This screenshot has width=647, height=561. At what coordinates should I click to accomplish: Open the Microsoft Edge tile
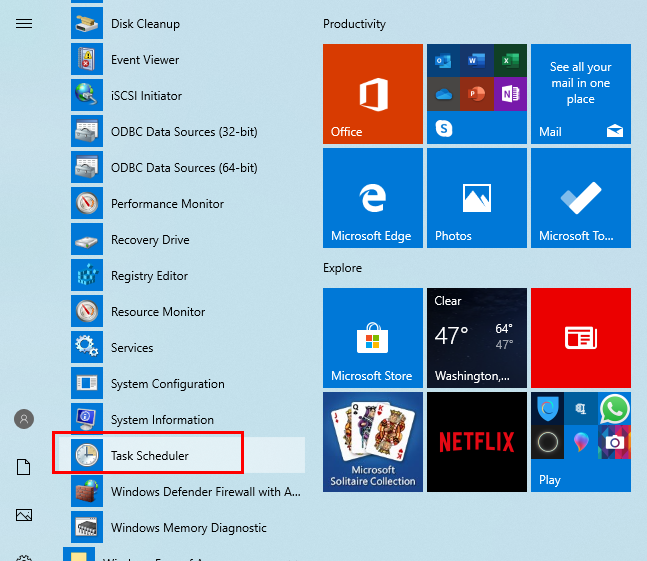coord(373,198)
